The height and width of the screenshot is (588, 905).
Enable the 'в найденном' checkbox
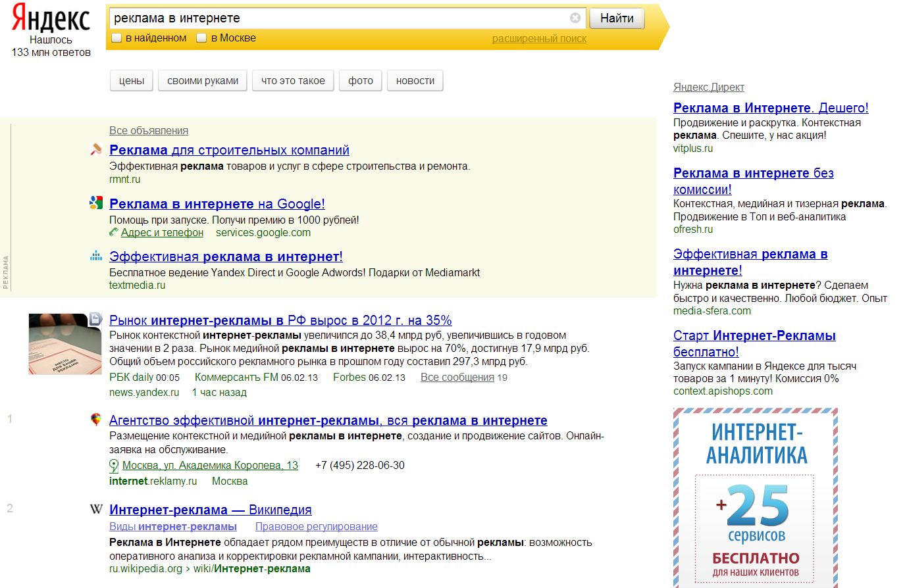coord(116,38)
